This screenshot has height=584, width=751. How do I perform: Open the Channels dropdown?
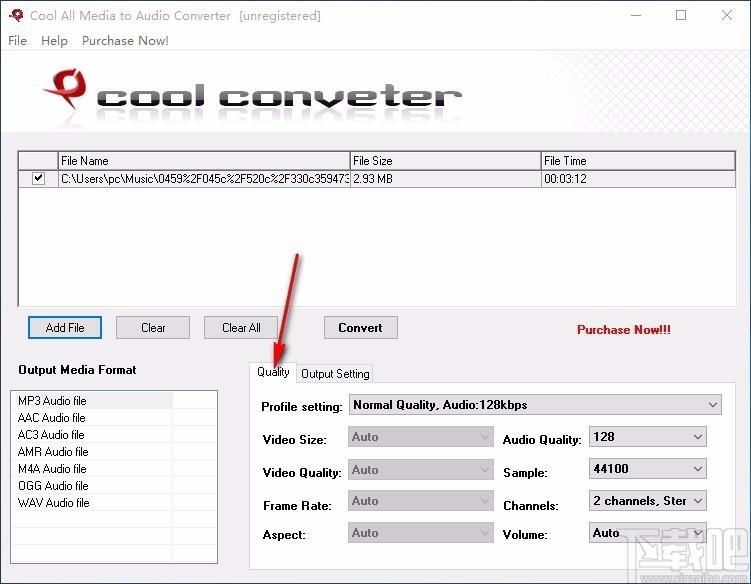[648, 501]
